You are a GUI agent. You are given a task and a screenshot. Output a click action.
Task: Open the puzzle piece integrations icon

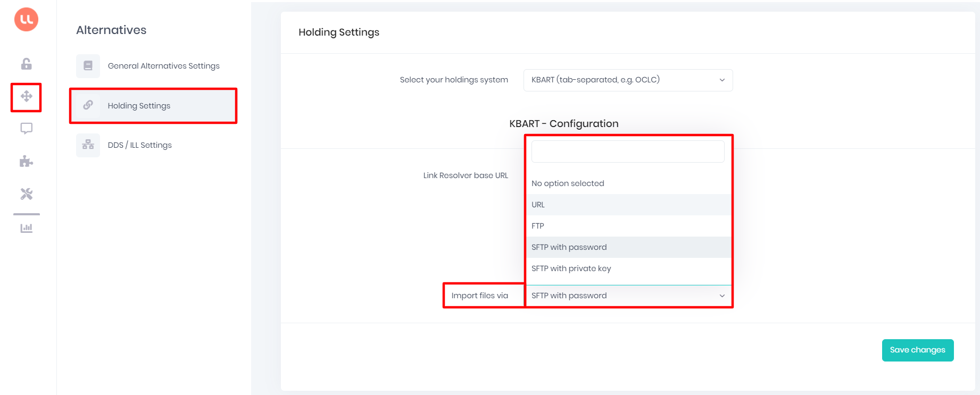click(x=26, y=161)
